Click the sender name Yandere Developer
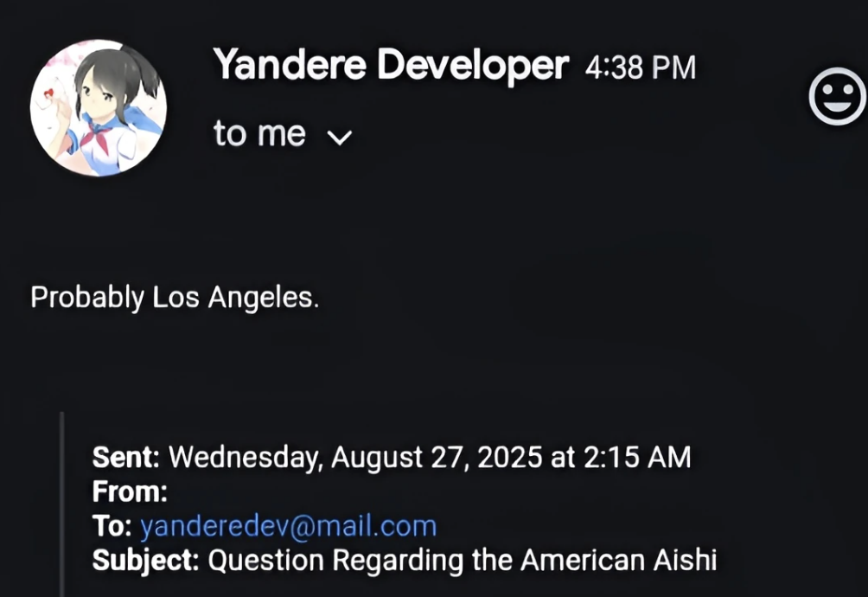Image resolution: width=868 pixels, height=597 pixels. (x=391, y=66)
